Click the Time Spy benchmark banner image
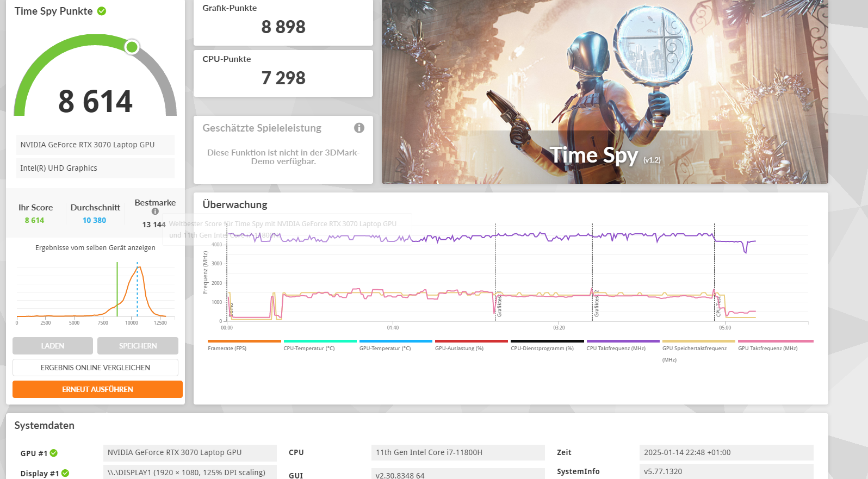Screen dimensions: 868x479 [605, 91]
